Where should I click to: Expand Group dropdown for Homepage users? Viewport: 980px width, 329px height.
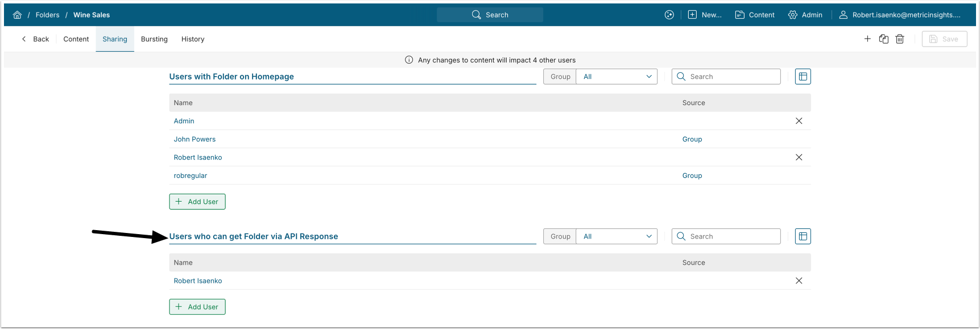point(617,77)
